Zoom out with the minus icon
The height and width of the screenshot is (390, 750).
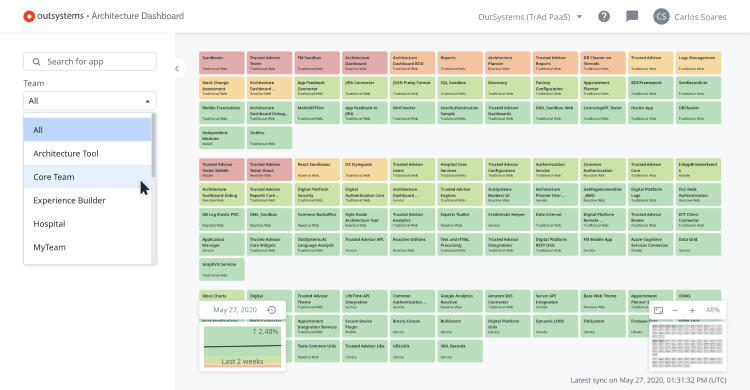675,310
